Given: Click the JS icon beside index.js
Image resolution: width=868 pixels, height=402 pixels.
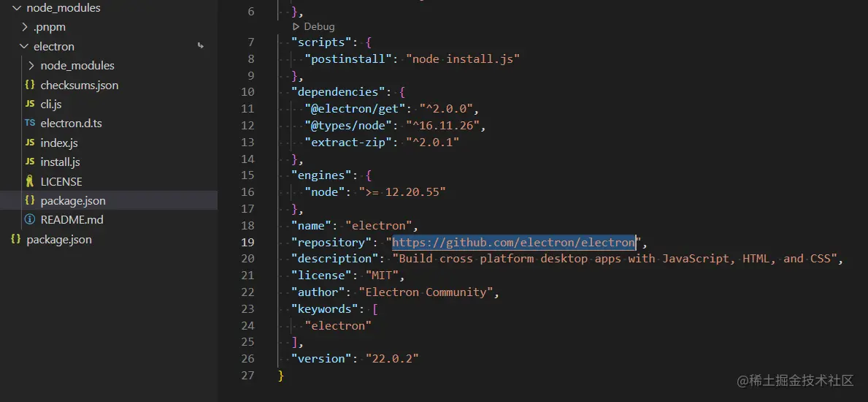Looking at the screenshot, I should (x=30, y=143).
